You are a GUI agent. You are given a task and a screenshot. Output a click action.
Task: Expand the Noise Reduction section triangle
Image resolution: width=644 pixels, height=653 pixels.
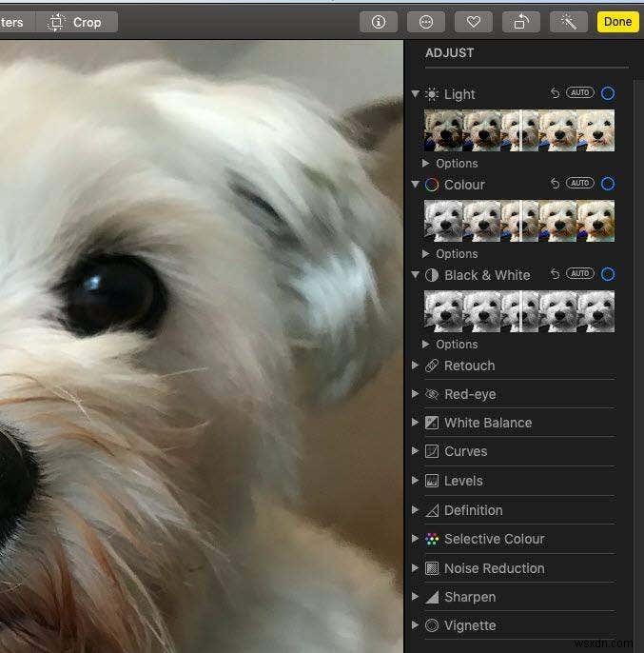coord(415,567)
